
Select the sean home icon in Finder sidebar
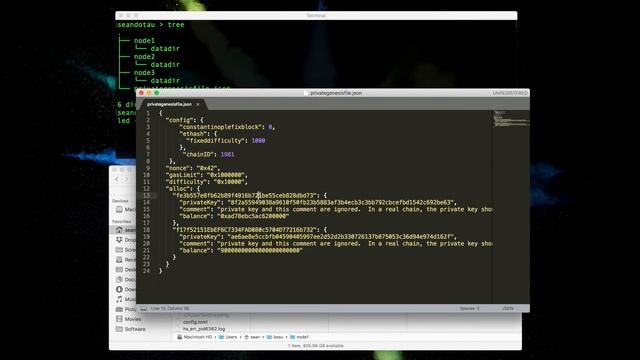tap(119, 230)
